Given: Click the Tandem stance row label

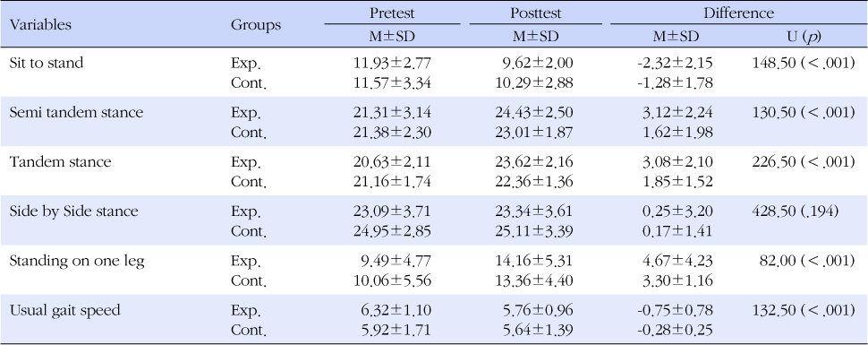Looking at the screenshot, I should (x=60, y=161).
